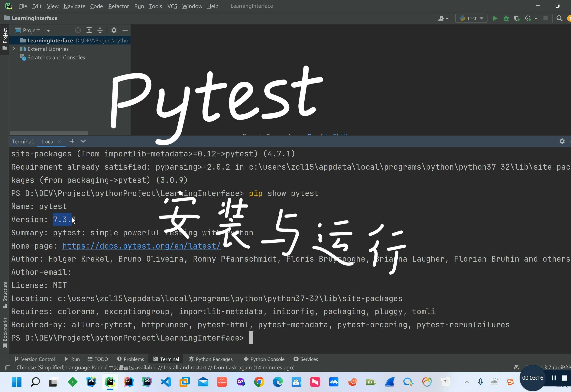The width and height of the screenshot is (571, 392).
Task: Toggle tool window bars status icon
Action: (8, 367)
